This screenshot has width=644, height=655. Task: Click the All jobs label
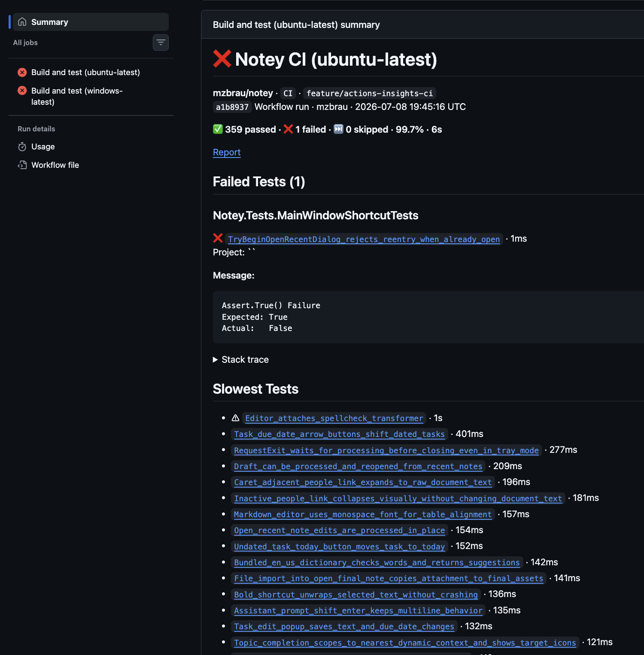25,42
